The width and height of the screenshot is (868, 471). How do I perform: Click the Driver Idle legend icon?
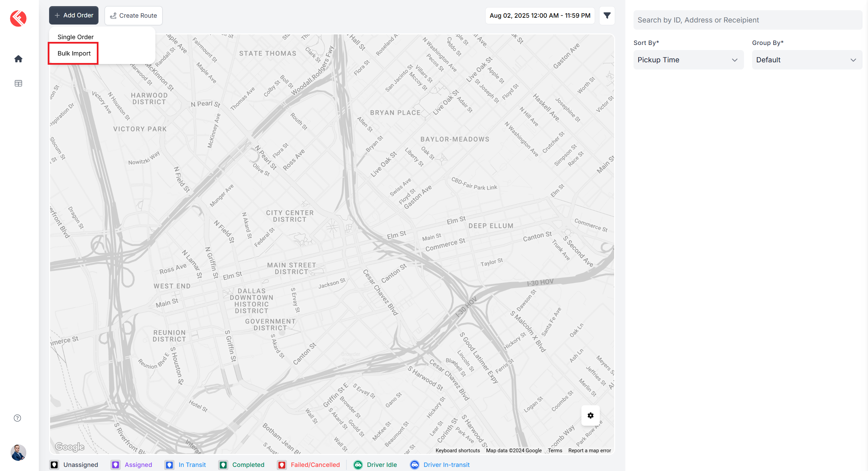tap(358, 465)
